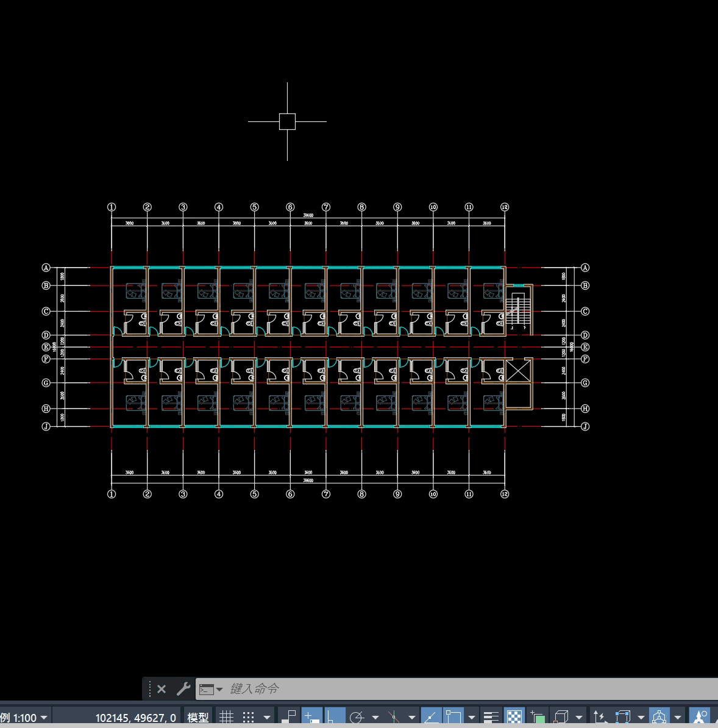Expand the snap mode settings arrow
Viewport: 718px width, 728px height.
coord(266,718)
